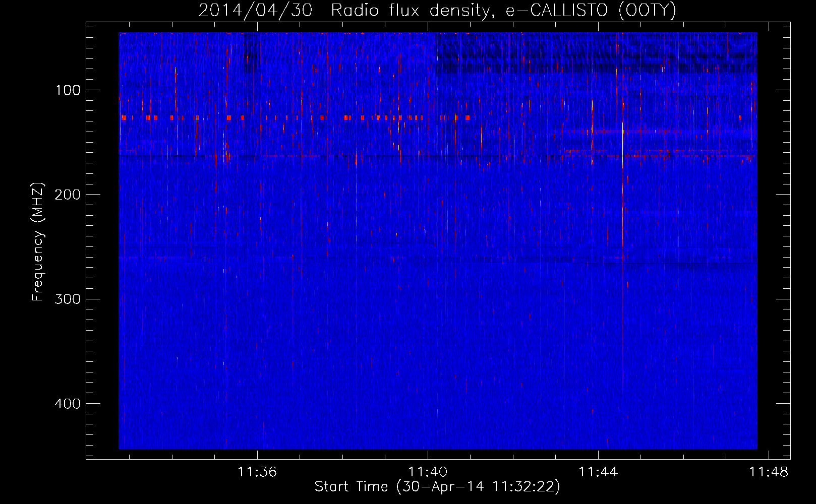Click the 300 MHz frequency tick label
This screenshot has height=504, width=816.
(68, 299)
